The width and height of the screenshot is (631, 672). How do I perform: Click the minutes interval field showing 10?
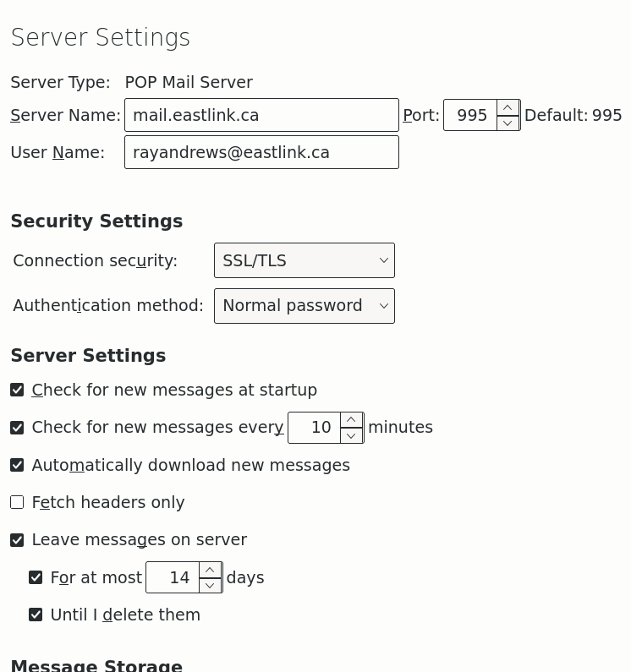(315, 428)
